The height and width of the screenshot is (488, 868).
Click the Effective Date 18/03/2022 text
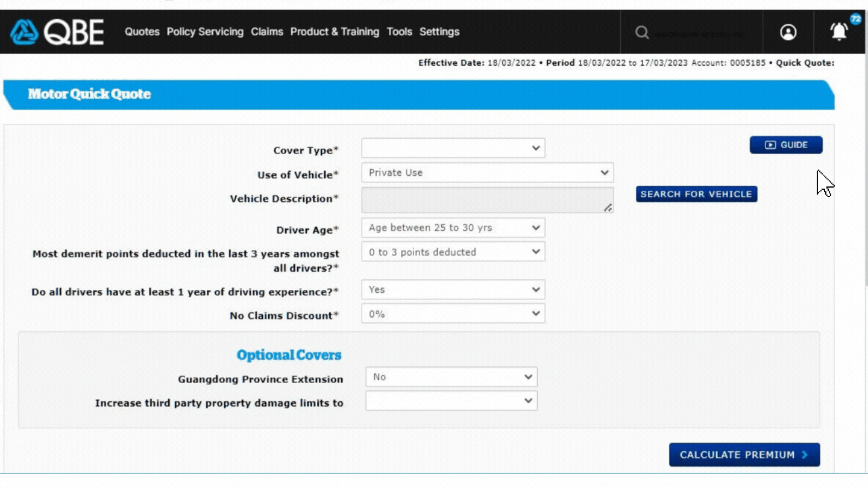click(x=477, y=63)
